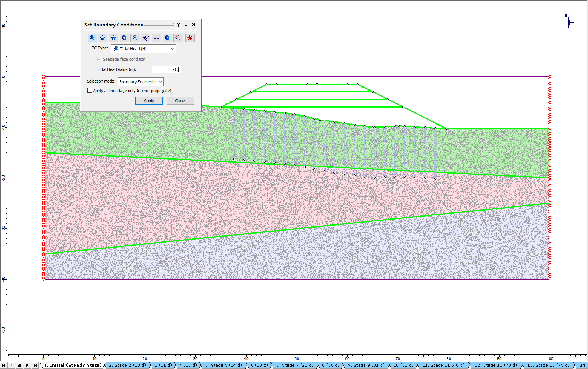This screenshot has width=588, height=369.
Task: Select the red circle boundary condition icon
Action: pyautogui.click(x=190, y=38)
